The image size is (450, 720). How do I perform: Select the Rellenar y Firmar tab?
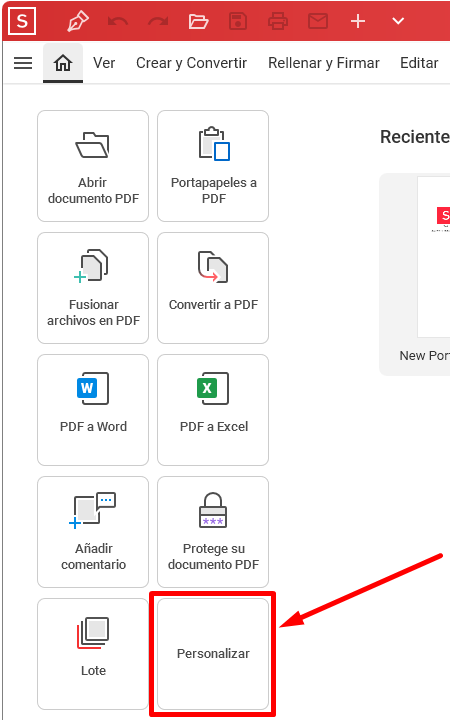[324, 63]
